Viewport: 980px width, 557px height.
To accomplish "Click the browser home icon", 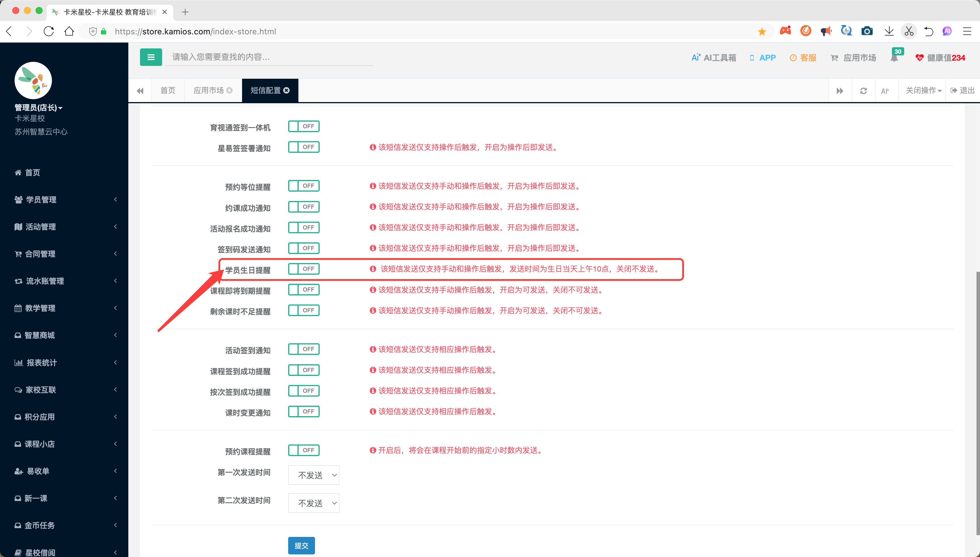I will [x=69, y=31].
